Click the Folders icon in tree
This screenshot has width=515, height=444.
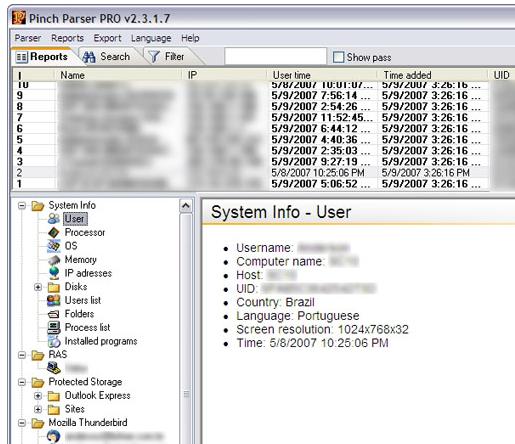[x=54, y=314]
